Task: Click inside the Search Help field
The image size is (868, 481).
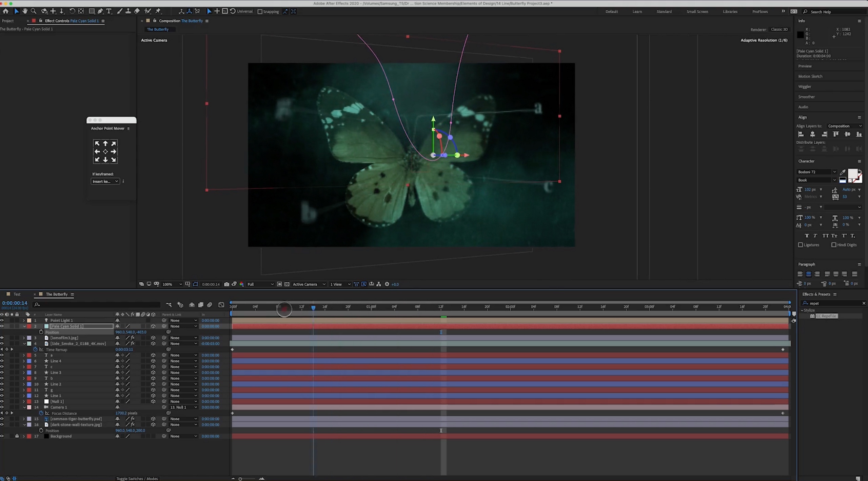Action: coord(831,12)
